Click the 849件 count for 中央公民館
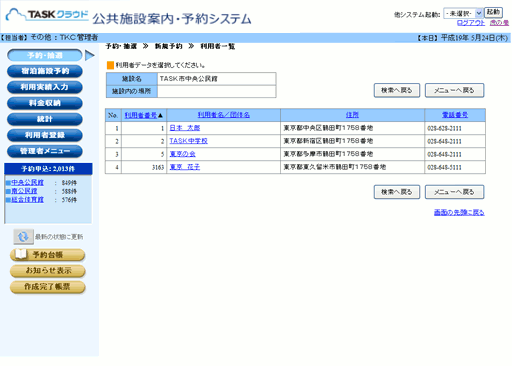 [x=69, y=183]
